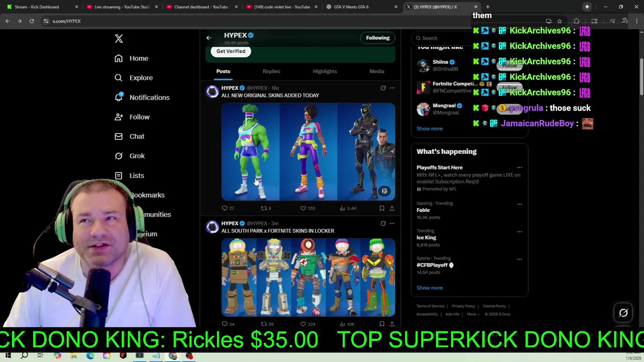Like the South Park skins post

(307, 324)
